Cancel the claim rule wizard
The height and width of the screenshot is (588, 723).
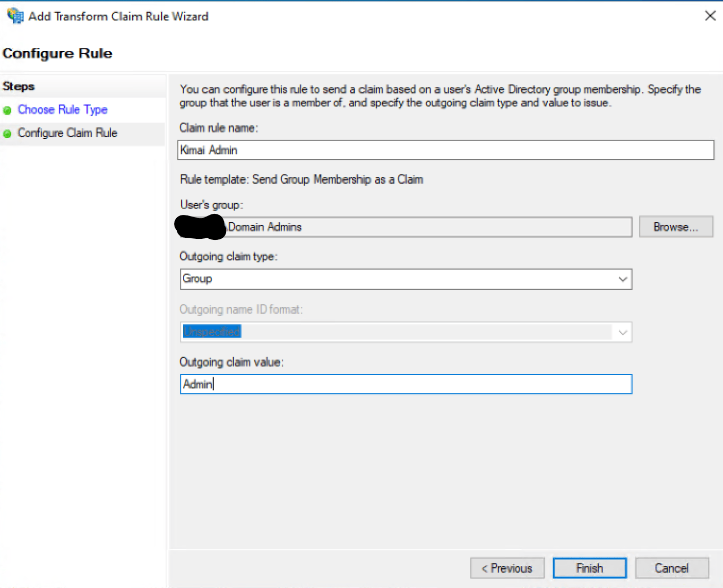pyautogui.click(x=672, y=567)
